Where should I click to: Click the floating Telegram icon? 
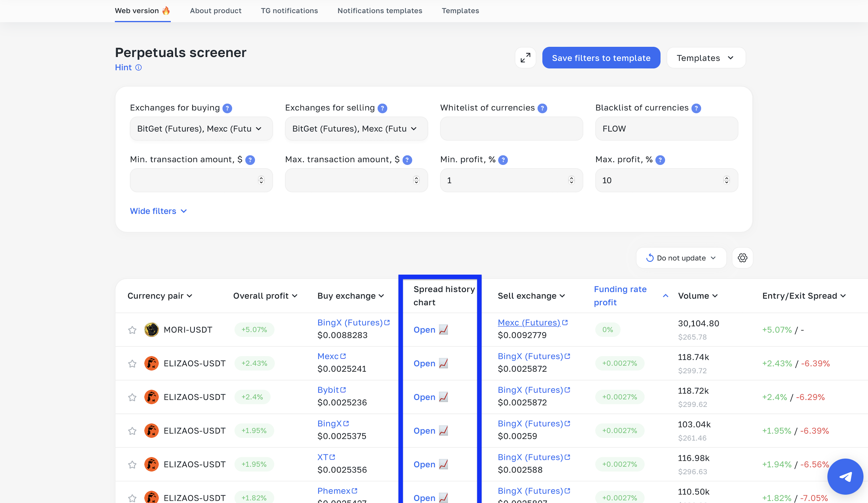pyautogui.click(x=845, y=476)
